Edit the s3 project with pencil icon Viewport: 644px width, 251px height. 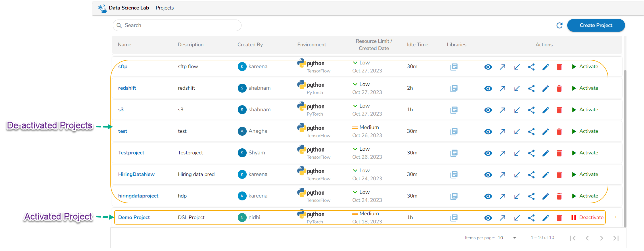click(x=545, y=110)
